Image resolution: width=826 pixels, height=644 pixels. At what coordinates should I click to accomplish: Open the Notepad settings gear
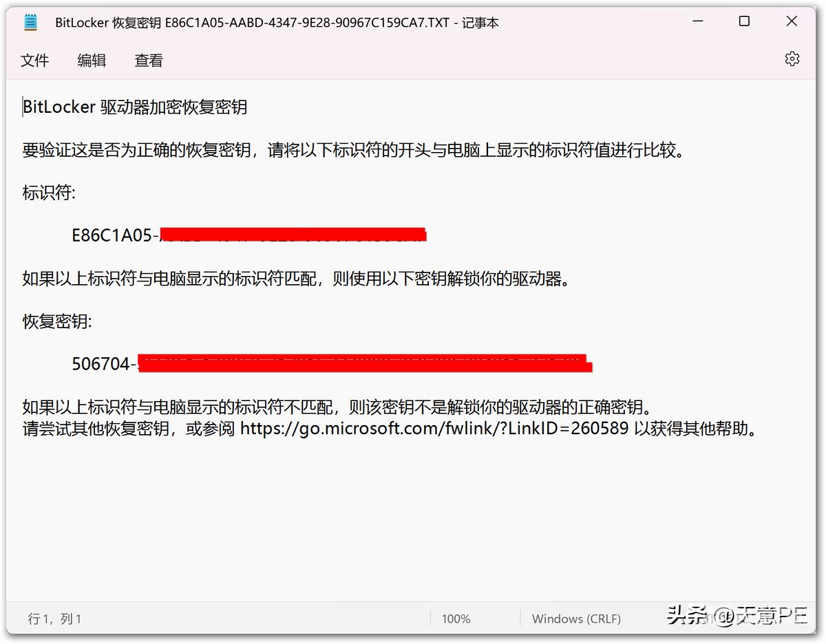click(x=792, y=59)
